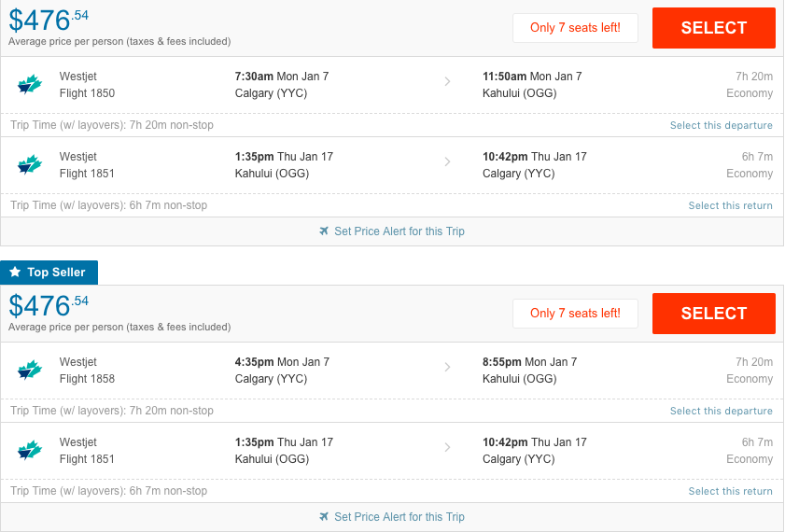Click airplane icon in first price alert row

(x=324, y=231)
